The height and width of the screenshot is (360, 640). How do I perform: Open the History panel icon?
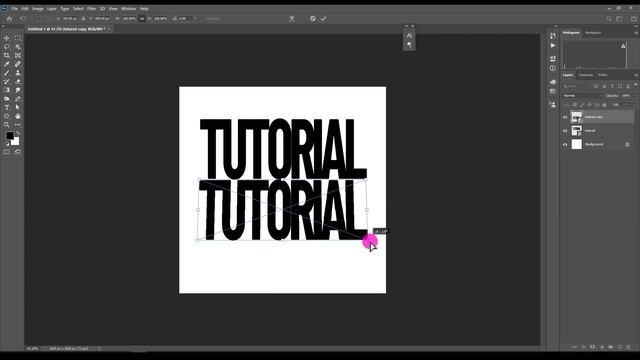coord(553,36)
